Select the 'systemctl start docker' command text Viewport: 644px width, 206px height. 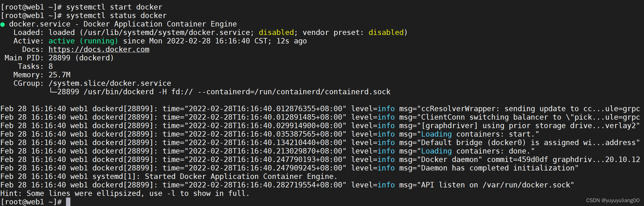click(x=114, y=7)
